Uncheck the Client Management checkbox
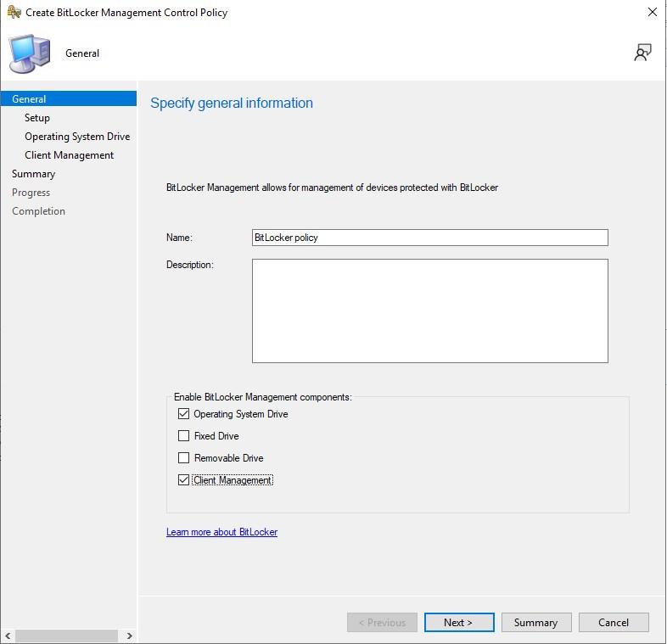 183,480
